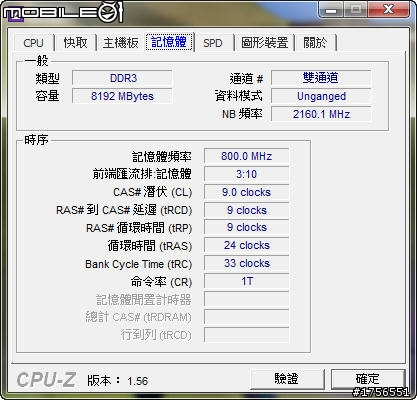Click the tRCD 9 clocks value
The height and width of the screenshot is (400, 417).
pyautogui.click(x=246, y=210)
